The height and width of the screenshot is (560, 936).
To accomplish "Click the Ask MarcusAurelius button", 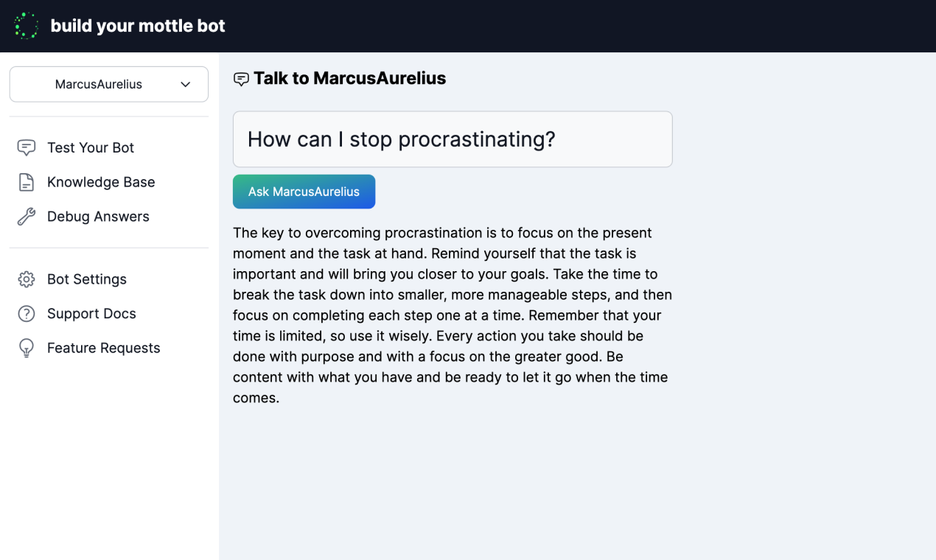I will (304, 192).
